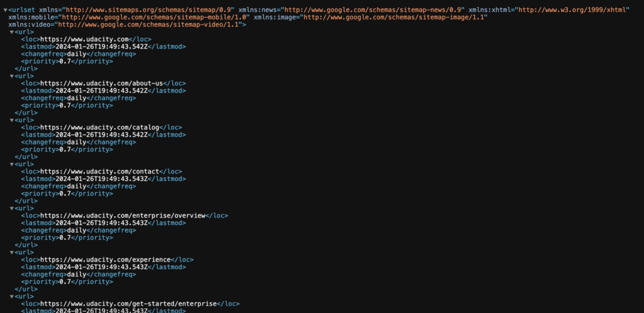Collapse the url entry for www.udacity.com homepage
The height and width of the screenshot is (313, 644).
(12, 32)
